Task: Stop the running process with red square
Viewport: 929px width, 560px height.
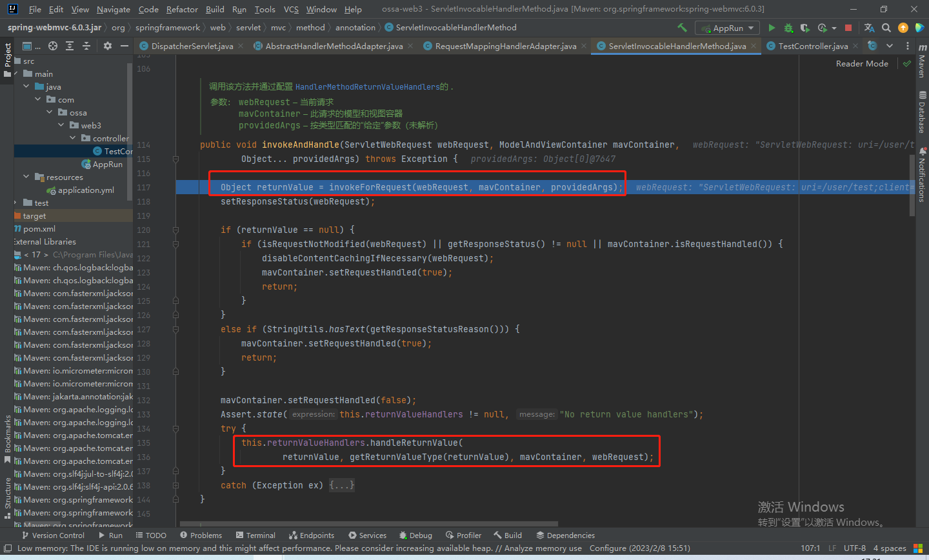Action: [x=848, y=28]
